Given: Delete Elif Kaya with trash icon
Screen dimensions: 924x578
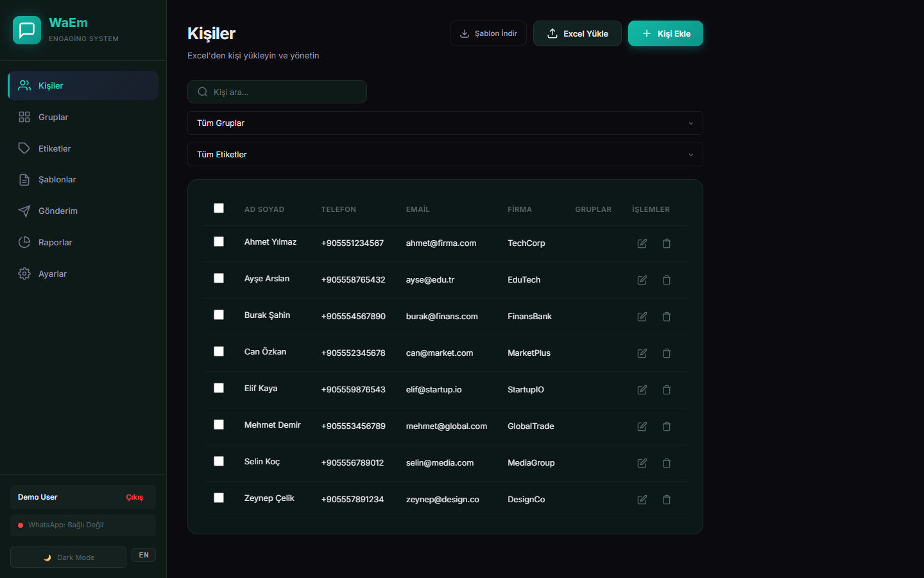Looking at the screenshot, I should coord(667,390).
